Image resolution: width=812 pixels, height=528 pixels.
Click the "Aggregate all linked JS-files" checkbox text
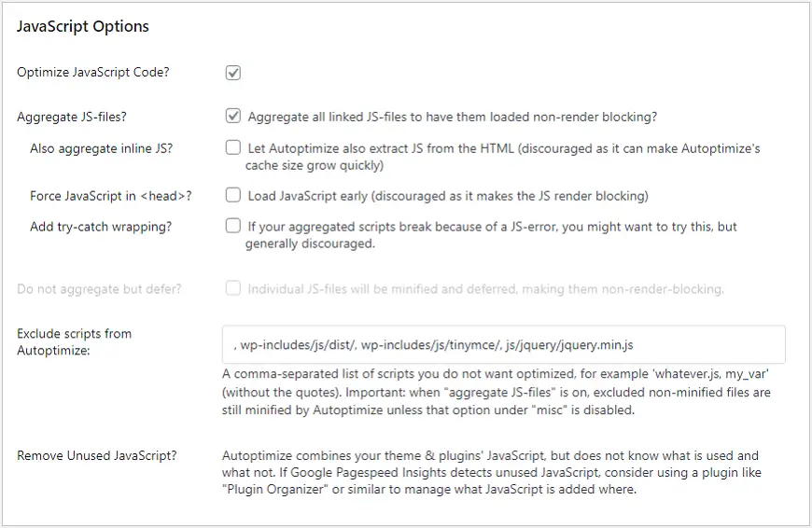[x=452, y=118]
